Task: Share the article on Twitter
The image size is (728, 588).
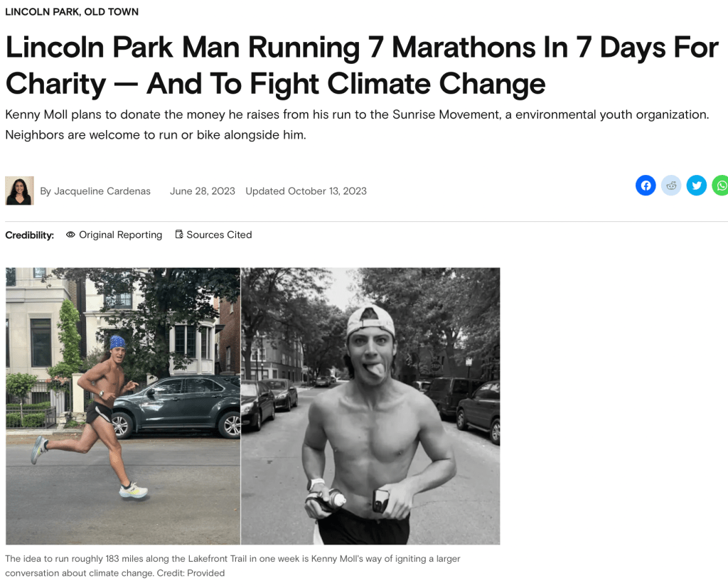Action: (697, 186)
